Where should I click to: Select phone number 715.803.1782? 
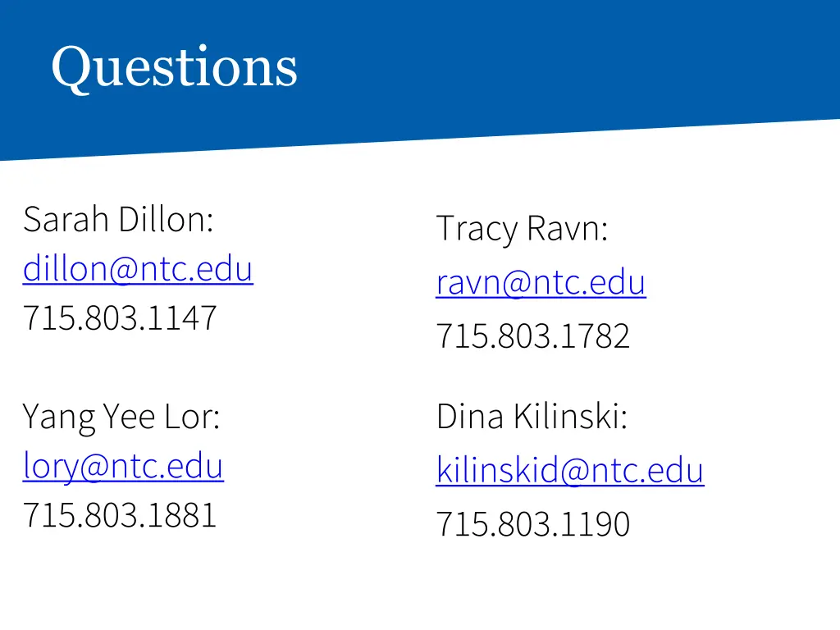coord(533,336)
